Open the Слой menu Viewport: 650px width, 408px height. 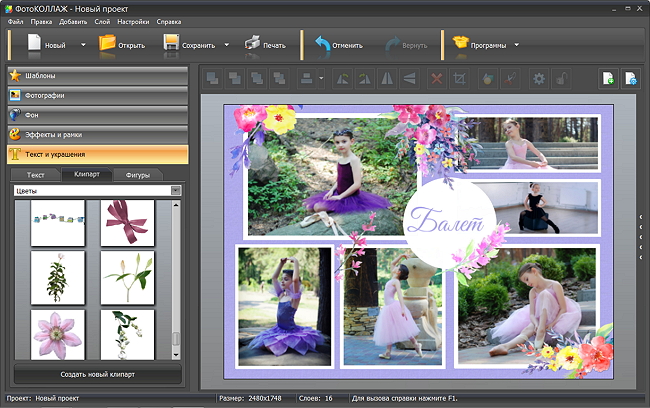click(102, 20)
